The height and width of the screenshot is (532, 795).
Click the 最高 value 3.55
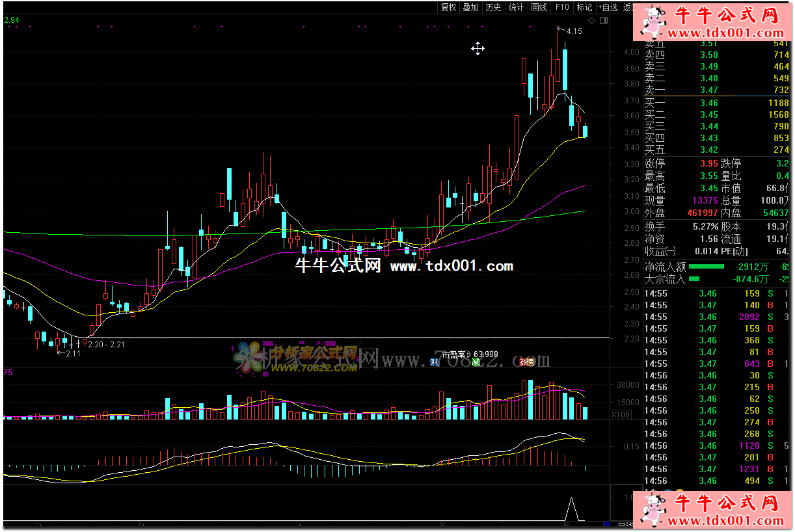click(x=708, y=176)
